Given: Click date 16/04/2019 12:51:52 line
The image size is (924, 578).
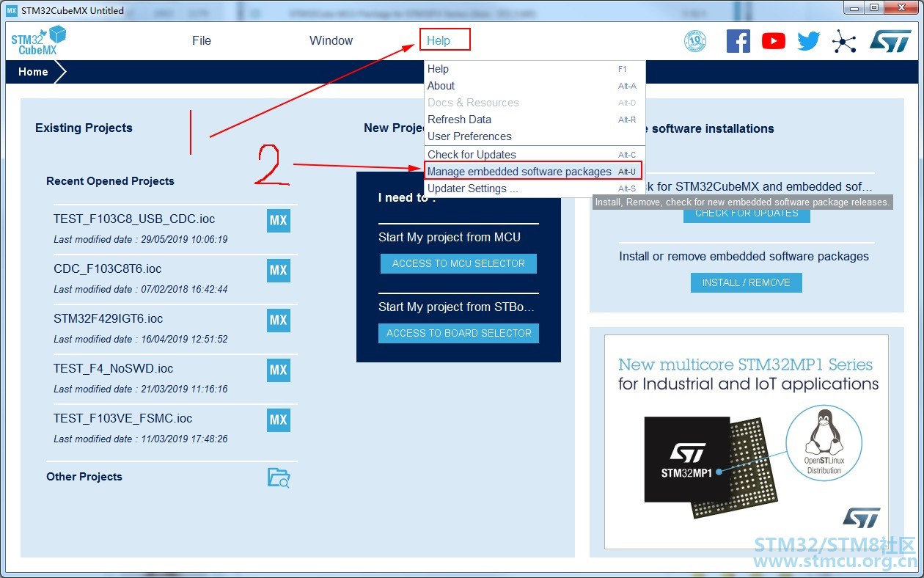Looking at the screenshot, I should [x=141, y=339].
